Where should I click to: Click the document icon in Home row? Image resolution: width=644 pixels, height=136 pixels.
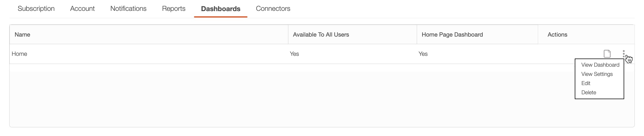pyautogui.click(x=607, y=54)
